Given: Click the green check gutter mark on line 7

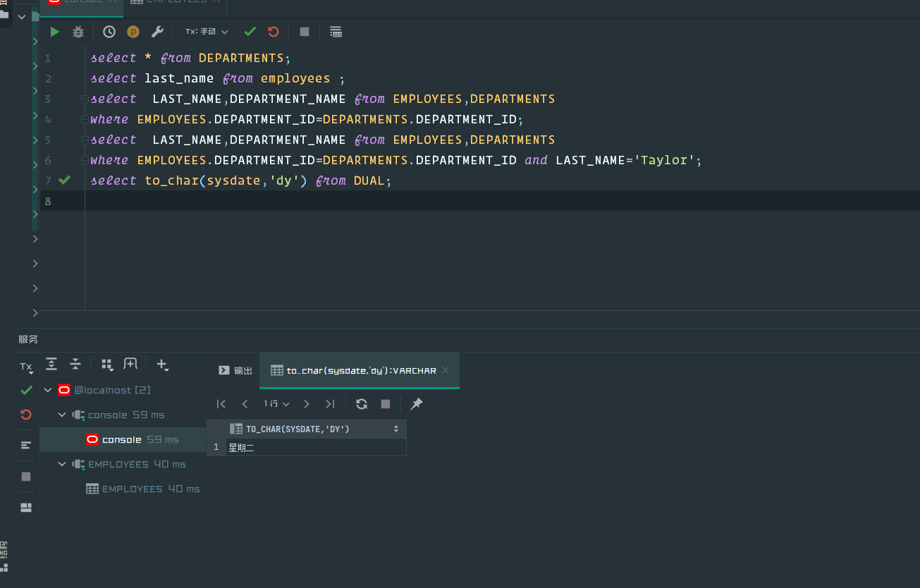Looking at the screenshot, I should (64, 180).
